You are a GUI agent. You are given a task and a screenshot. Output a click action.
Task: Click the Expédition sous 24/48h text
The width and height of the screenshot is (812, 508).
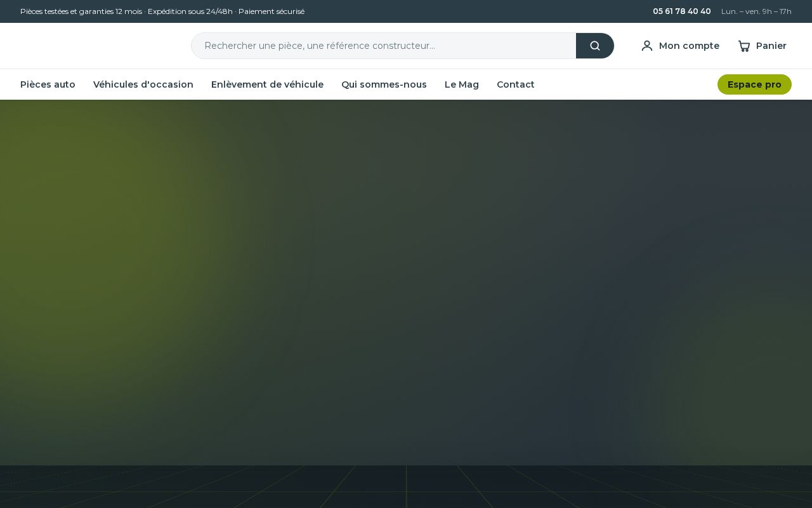point(190,11)
